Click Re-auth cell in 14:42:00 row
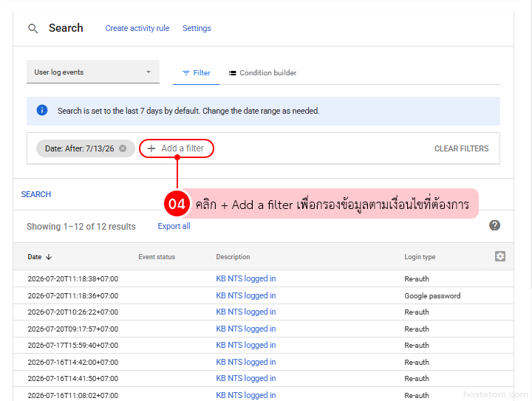This screenshot has width=532, height=401. coord(417,362)
